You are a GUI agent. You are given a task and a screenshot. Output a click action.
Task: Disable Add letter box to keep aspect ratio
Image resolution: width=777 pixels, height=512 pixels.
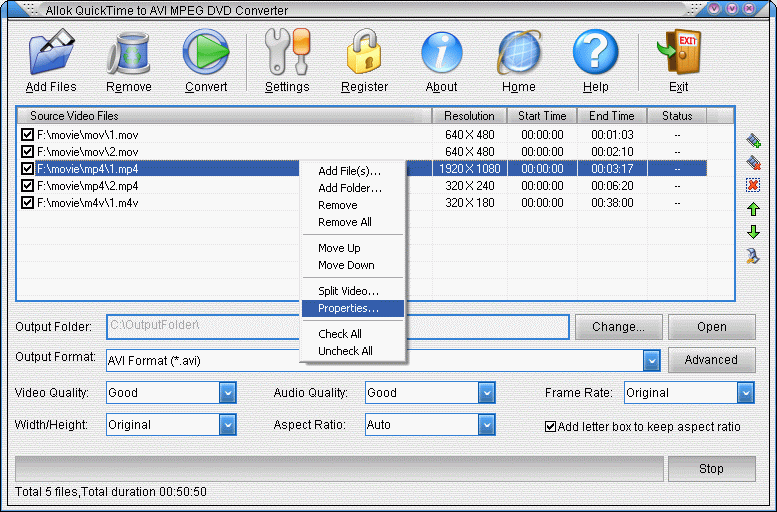point(550,426)
